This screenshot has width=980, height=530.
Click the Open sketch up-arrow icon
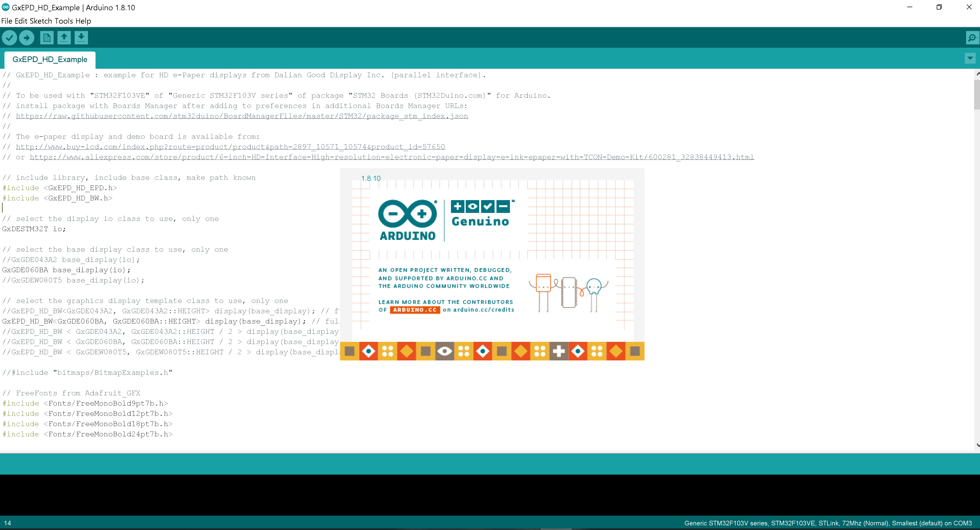(x=64, y=38)
